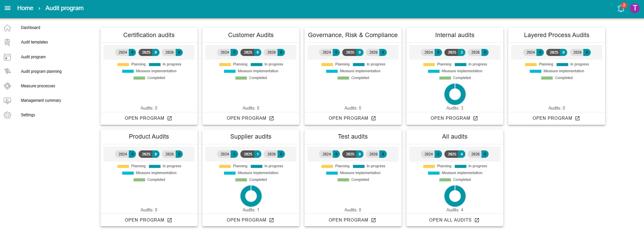Open the notifications bell
The height and width of the screenshot is (234, 644).
[x=621, y=8]
